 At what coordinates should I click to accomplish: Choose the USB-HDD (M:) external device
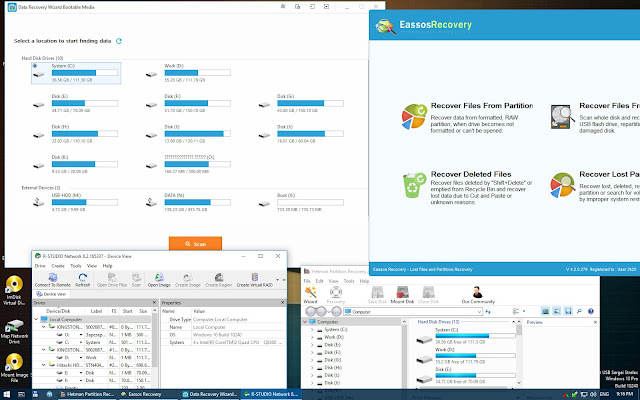(76, 202)
